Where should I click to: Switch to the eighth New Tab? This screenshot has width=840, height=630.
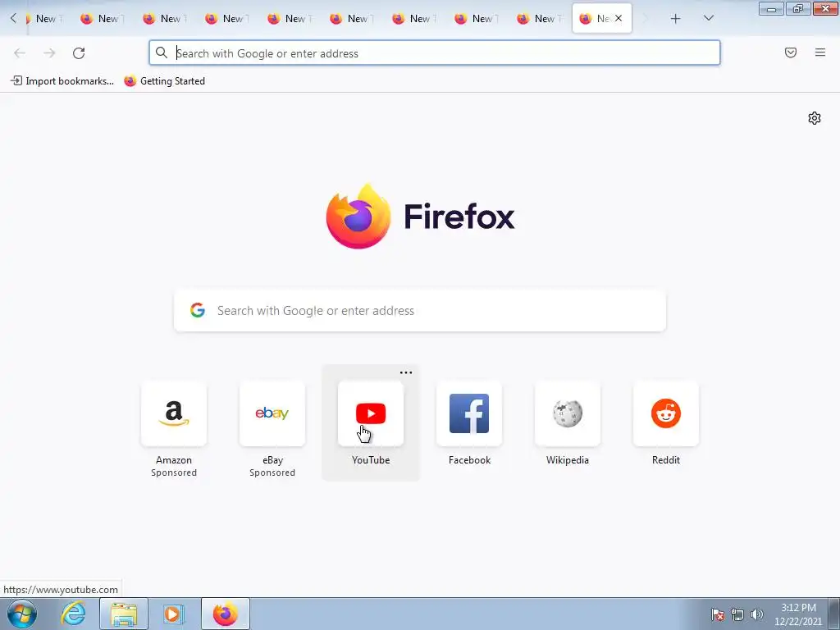click(x=477, y=19)
